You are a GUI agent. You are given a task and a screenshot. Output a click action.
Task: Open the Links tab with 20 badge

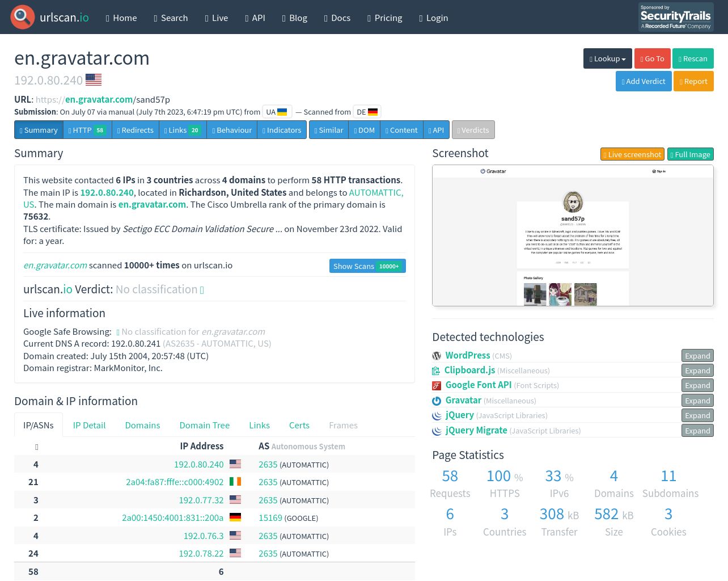(183, 130)
